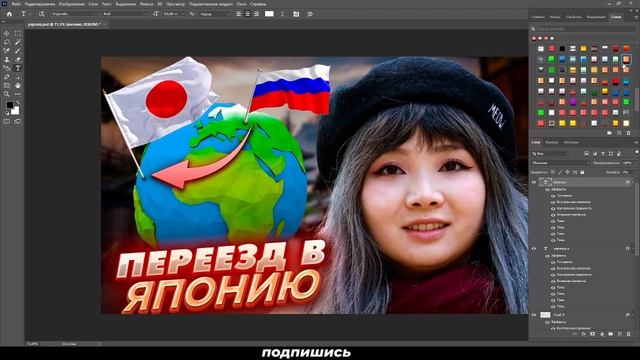Image resolution: width=640 pixels, height=360 pixels.
Task: Delete layer trash icon in Layers panel
Action: (629, 334)
